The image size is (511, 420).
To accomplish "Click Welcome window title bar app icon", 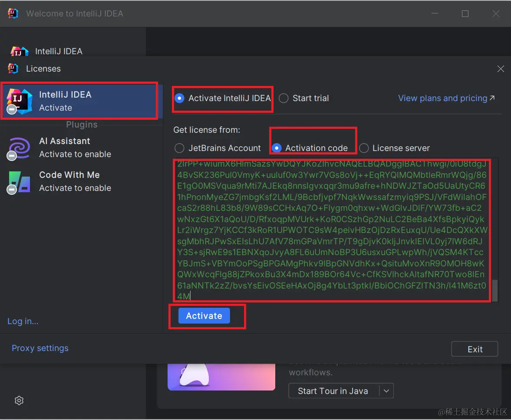I will (13, 14).
